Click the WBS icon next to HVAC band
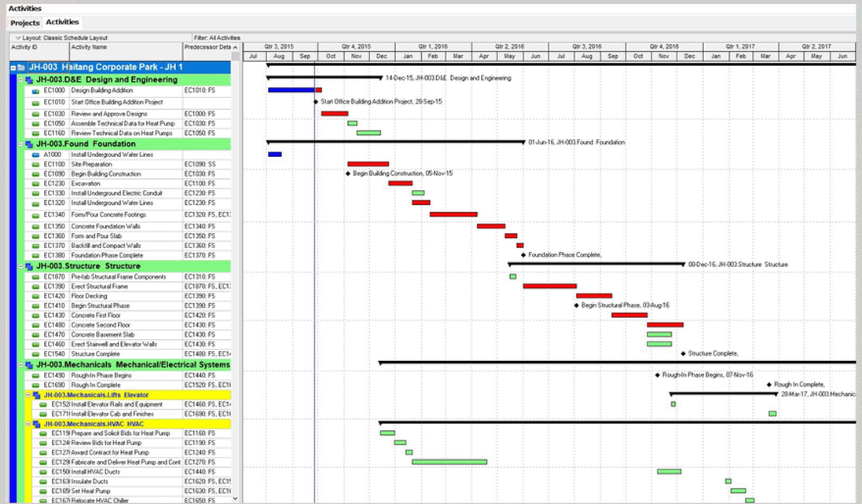Screen dimensions: 862x504 pos(36,424)
